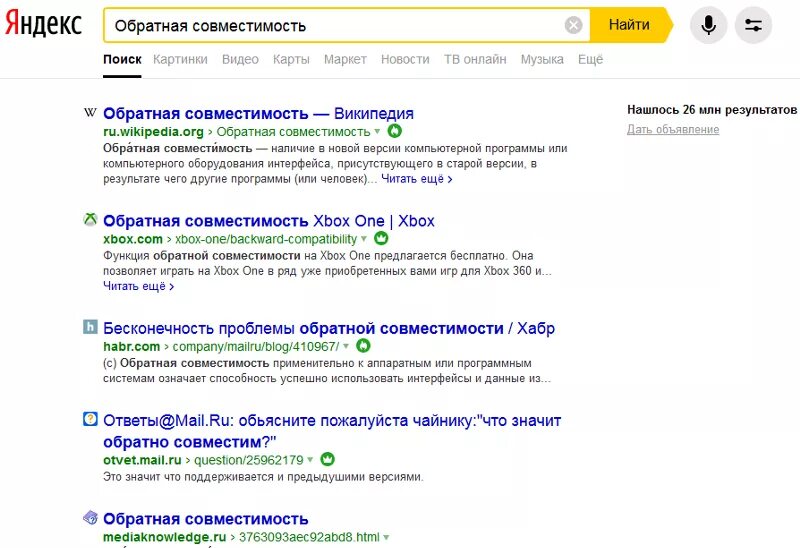This screenshot has width=800, height=548.
Task: Click the Обратная совместимость breadcrumb under Wikipedia
Action: [293, 132]
